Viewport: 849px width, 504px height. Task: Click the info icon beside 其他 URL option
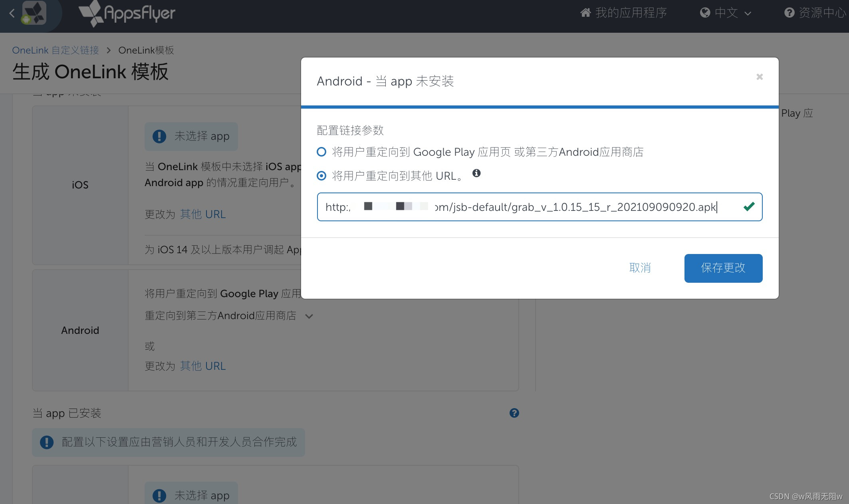(476, 173)
